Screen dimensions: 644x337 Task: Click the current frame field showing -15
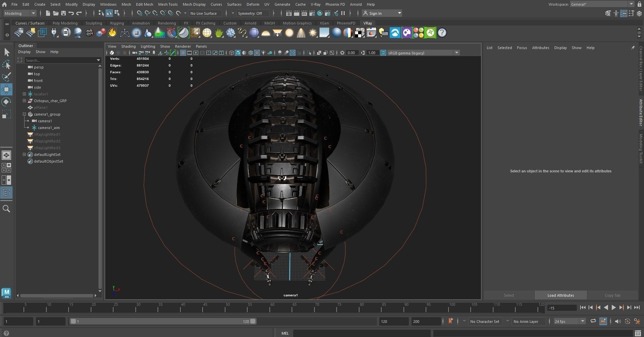[562, 308]
